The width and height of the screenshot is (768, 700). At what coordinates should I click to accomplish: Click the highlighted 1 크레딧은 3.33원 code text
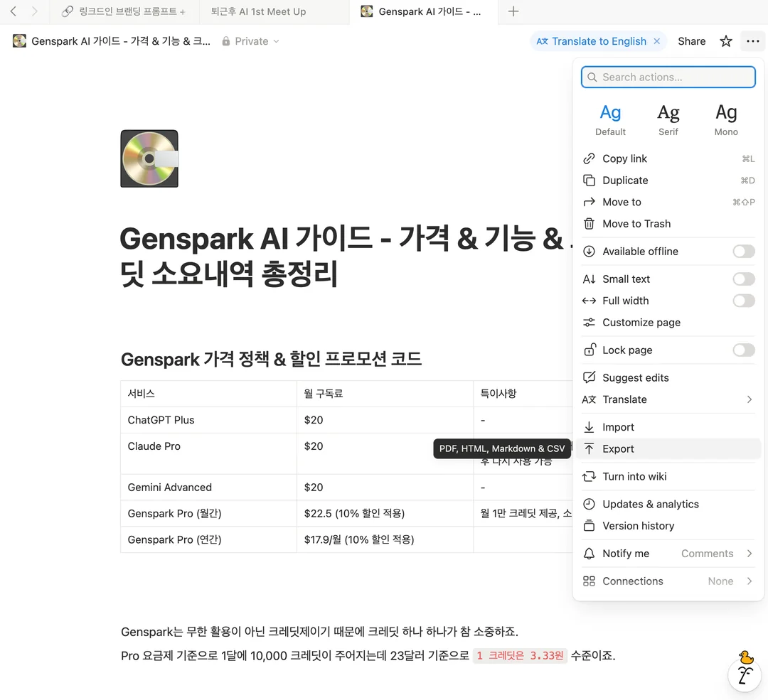pos(520,655)
